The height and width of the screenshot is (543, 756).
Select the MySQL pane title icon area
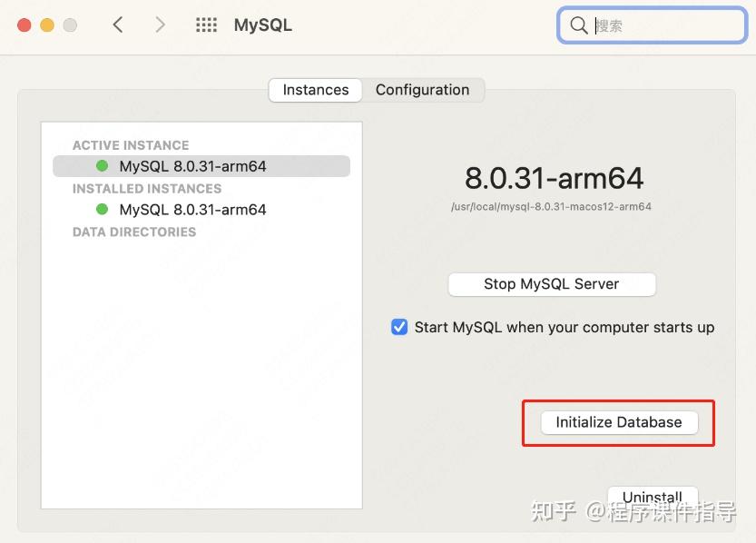(x=262, y=25)
